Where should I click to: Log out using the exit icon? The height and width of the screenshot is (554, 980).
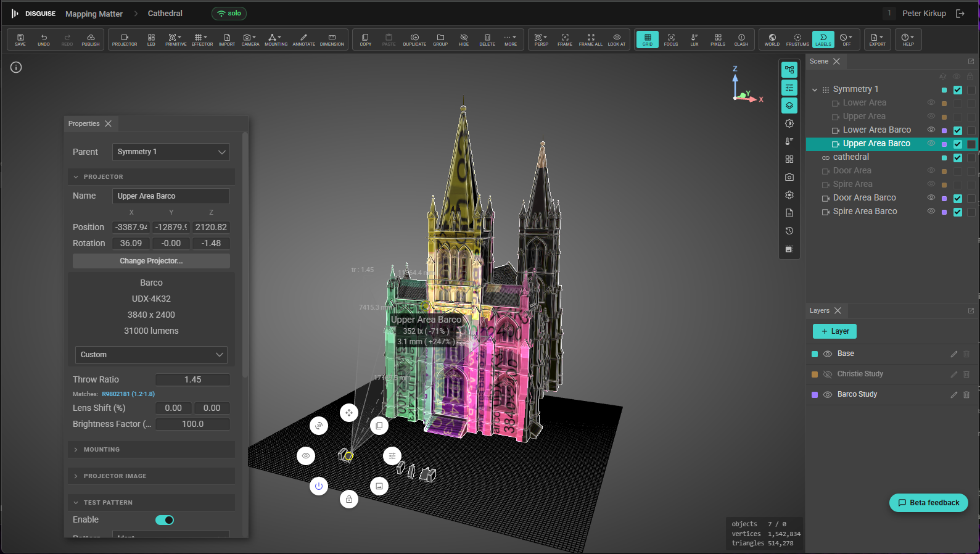(960, 13)
